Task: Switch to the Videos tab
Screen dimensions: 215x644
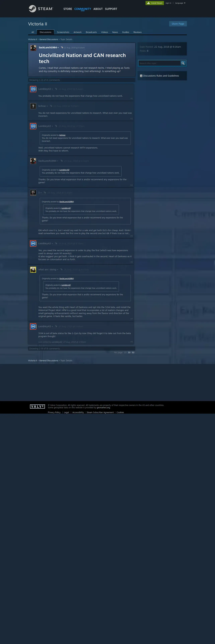Action: (104, 32)
